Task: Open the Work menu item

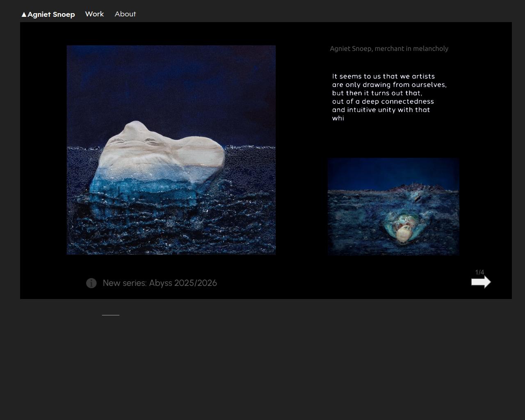Action: [94, 14]
